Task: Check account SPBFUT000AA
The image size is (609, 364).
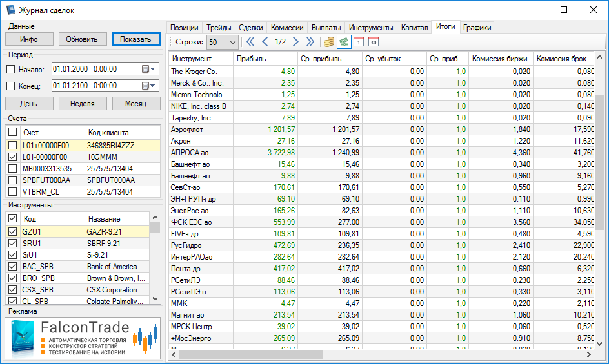Action: [12, 180]
